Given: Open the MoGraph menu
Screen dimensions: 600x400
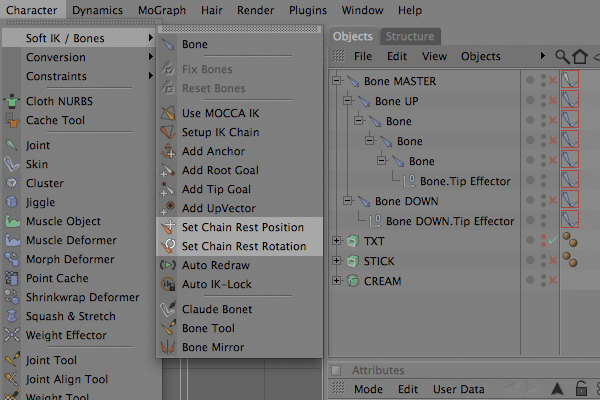Looking at the screenshot, I should 162,10.
